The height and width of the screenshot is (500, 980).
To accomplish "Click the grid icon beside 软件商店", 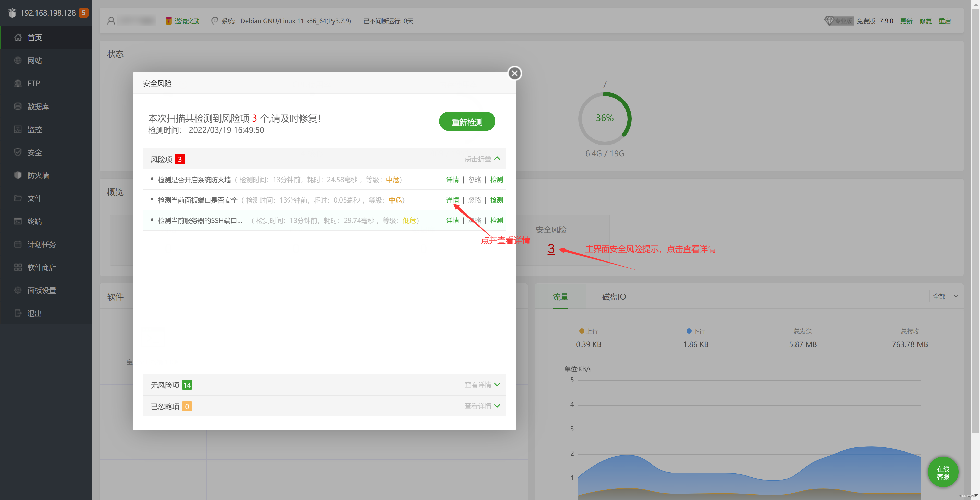I will [x=18, y=267].
